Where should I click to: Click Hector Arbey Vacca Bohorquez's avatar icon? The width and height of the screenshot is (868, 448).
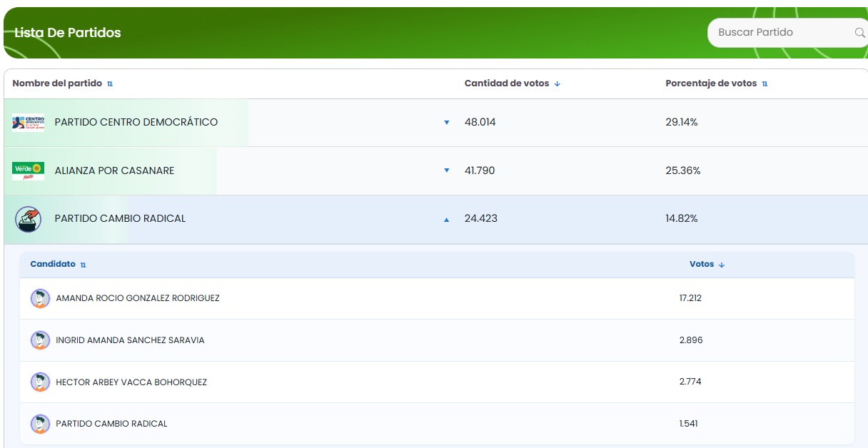click(x=40, y=382)
